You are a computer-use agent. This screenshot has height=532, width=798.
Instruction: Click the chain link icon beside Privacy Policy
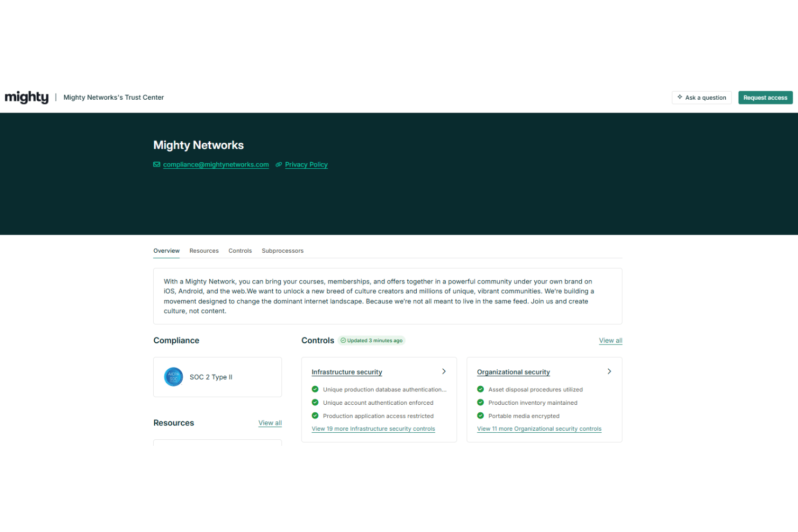pyautogui.click(x=279, y=164)
